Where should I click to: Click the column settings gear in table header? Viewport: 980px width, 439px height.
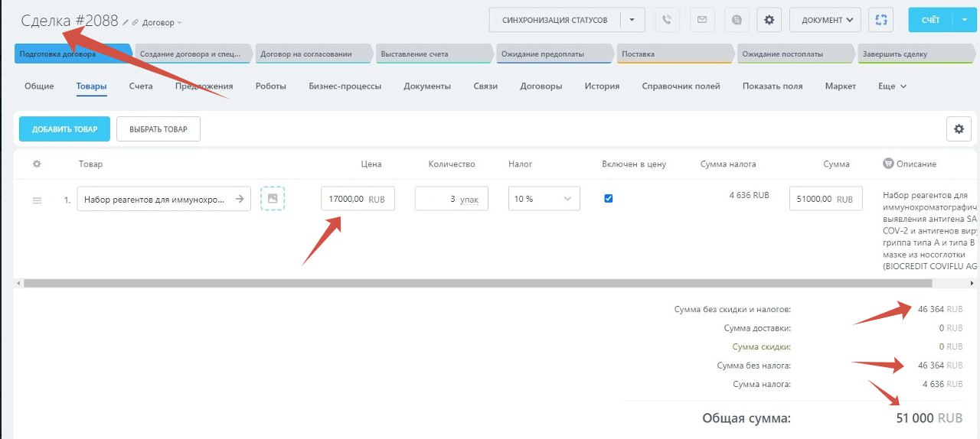36,164
